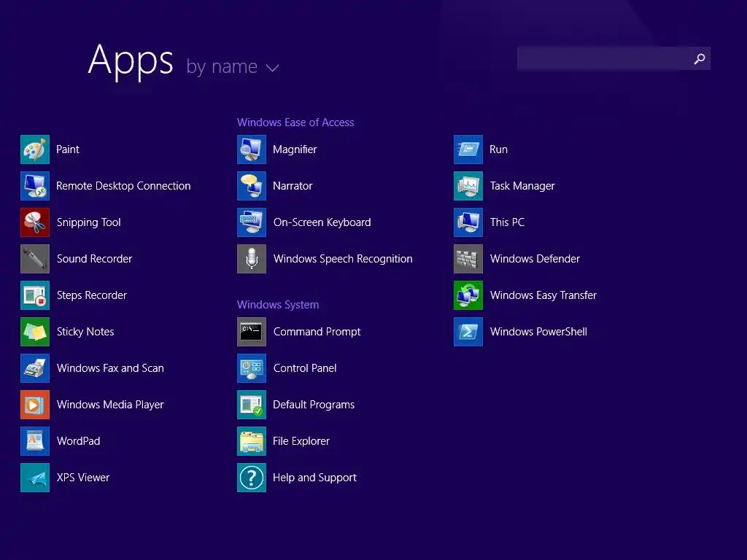Click the 'On-Screen Keyboard' label

point(322,222)
